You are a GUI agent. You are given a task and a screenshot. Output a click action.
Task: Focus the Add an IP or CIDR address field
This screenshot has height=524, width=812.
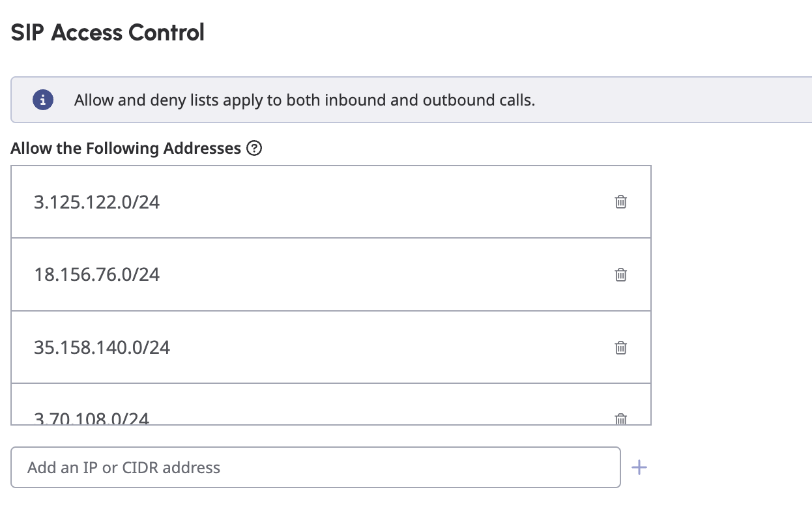point(315,467)
